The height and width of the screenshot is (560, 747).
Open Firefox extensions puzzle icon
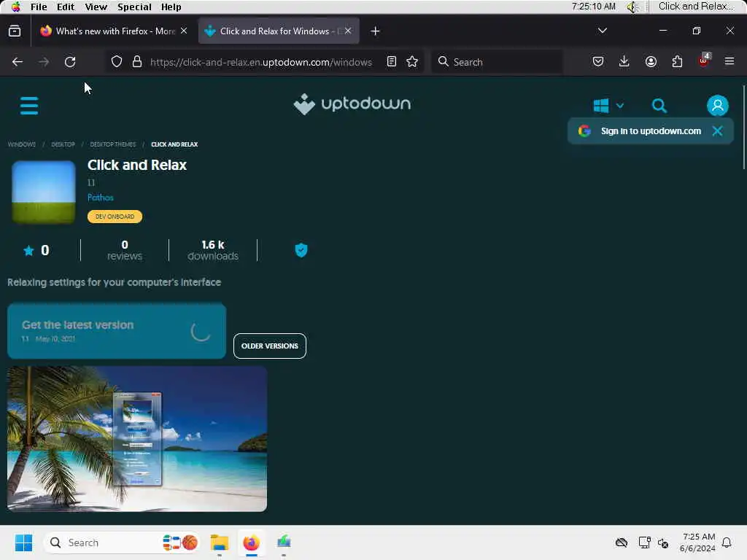click(677, 61)
